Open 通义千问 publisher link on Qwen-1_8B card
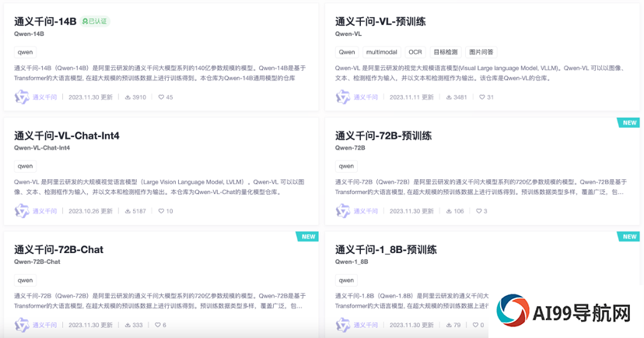The width and height of the screenshot is (644, 338). click(x=366, y=325)
